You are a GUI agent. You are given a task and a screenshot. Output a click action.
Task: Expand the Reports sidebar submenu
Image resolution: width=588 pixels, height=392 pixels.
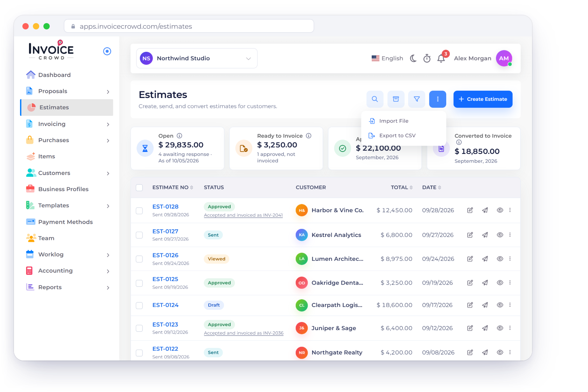108,288
